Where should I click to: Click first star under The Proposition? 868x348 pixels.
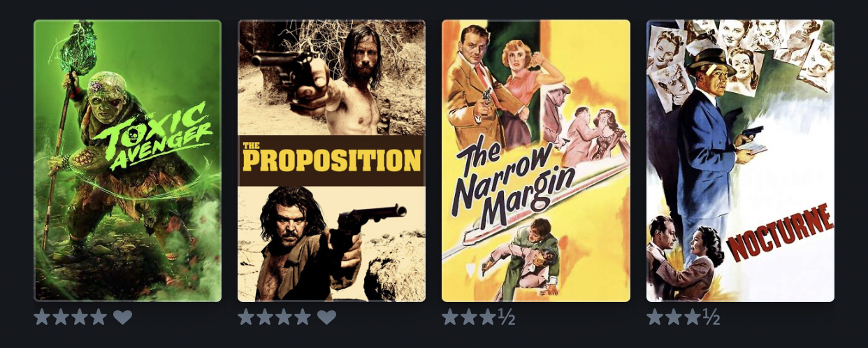point(246,317)
